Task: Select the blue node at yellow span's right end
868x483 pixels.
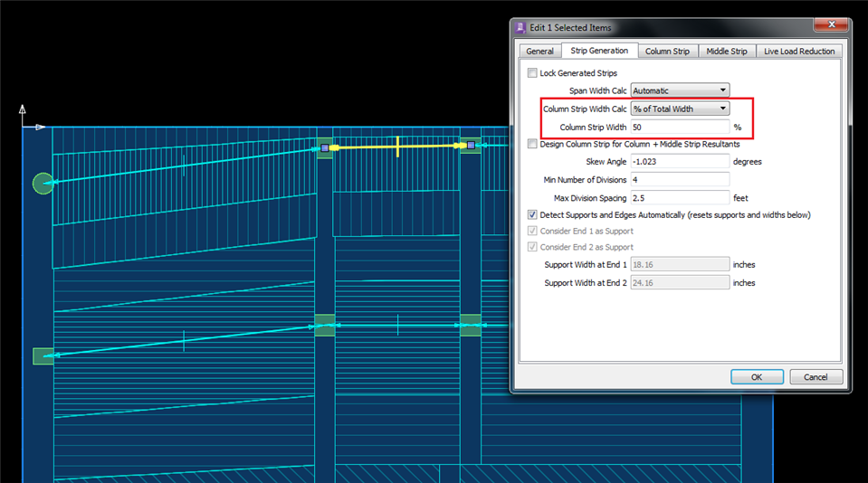Action: [471, 145]
